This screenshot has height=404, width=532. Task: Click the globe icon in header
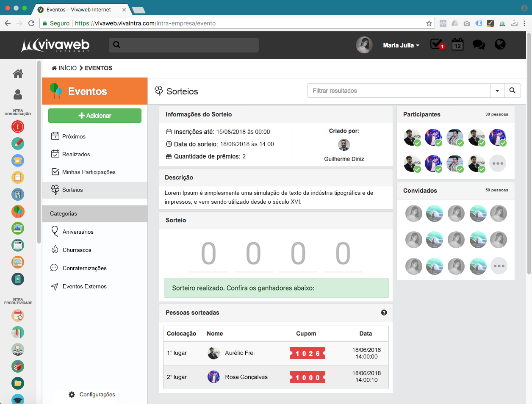tap(500, 44)
